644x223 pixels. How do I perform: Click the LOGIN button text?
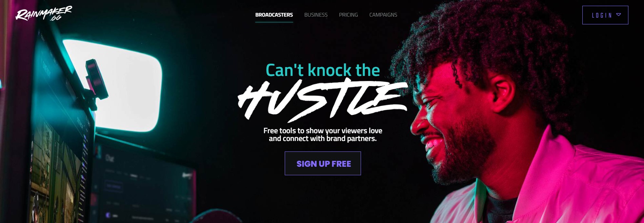pos(602,15)
